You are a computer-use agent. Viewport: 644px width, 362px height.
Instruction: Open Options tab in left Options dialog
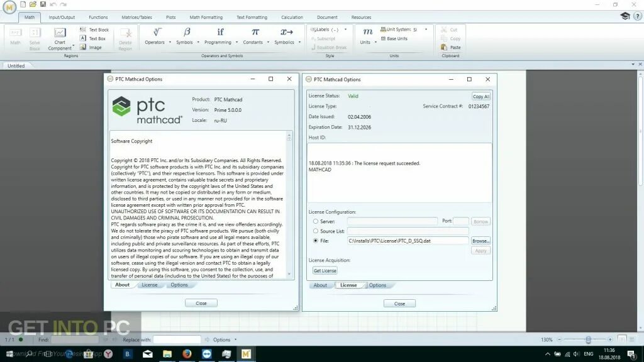pos(179,285)
